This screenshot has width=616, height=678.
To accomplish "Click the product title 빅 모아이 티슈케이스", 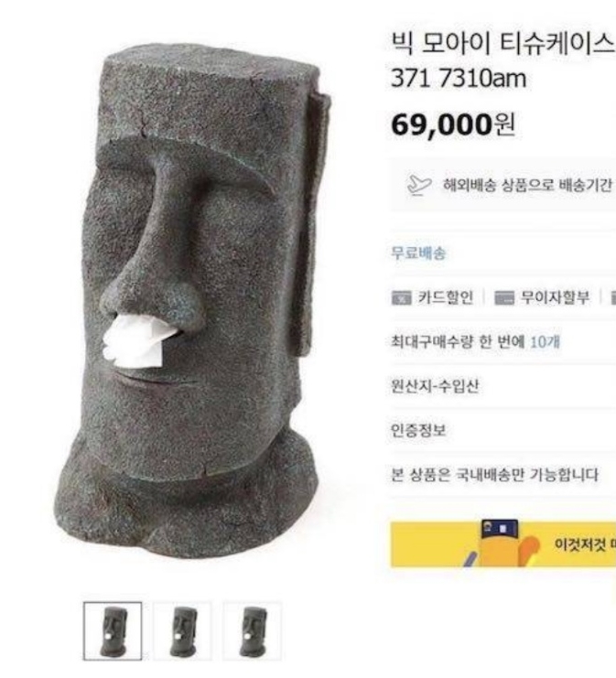I will 503,43.
